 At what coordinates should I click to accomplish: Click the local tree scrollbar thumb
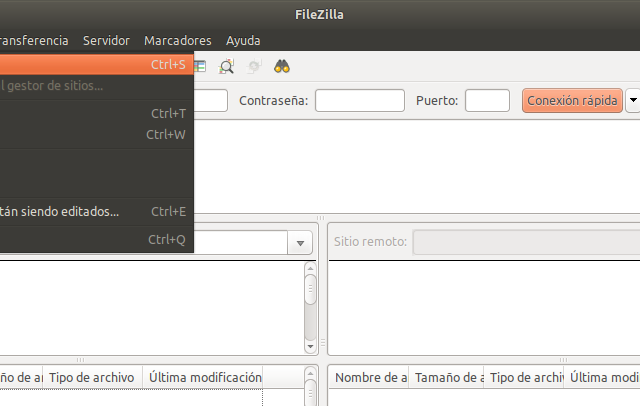pos(310,289)
